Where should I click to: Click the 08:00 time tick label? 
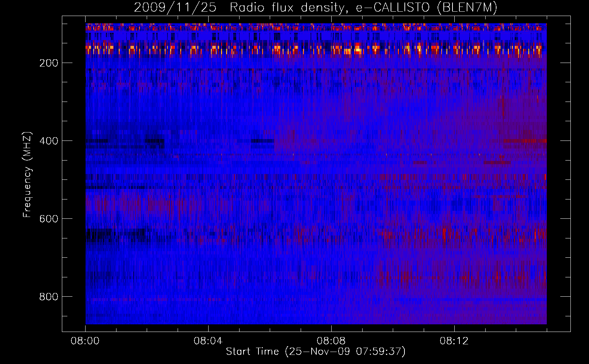pyautogui.click(x=85, y=341)
